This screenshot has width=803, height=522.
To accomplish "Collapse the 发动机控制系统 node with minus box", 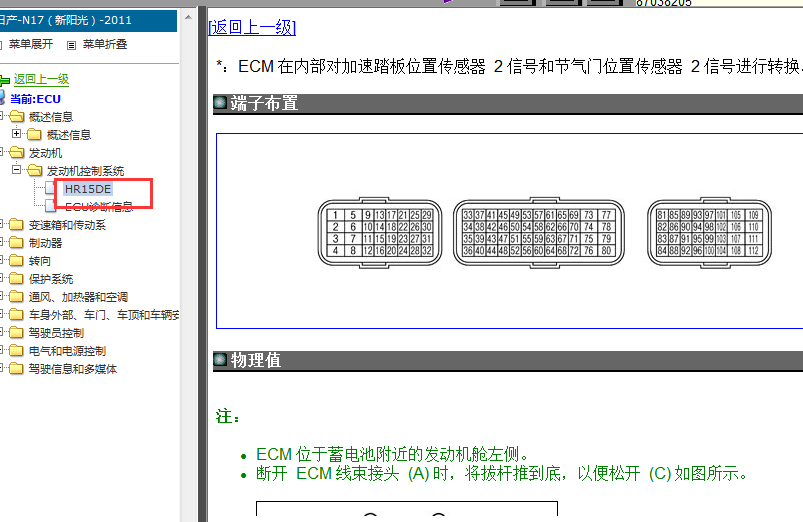I will pos(16,170).
